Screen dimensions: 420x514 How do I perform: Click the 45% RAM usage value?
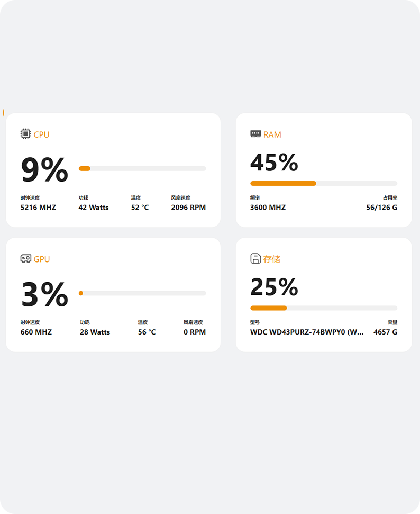[x=274, y=163]
